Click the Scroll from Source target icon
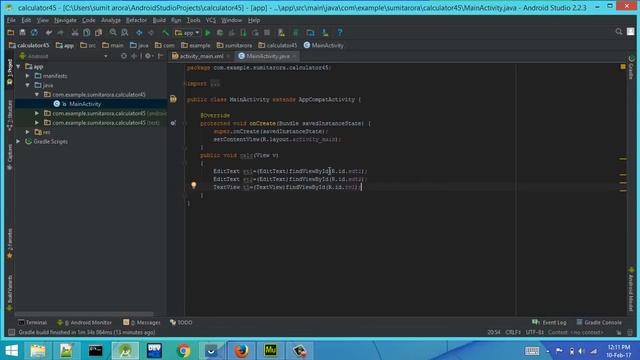Image resolution: width=640 pixels, height=360 pixels. 124,56
